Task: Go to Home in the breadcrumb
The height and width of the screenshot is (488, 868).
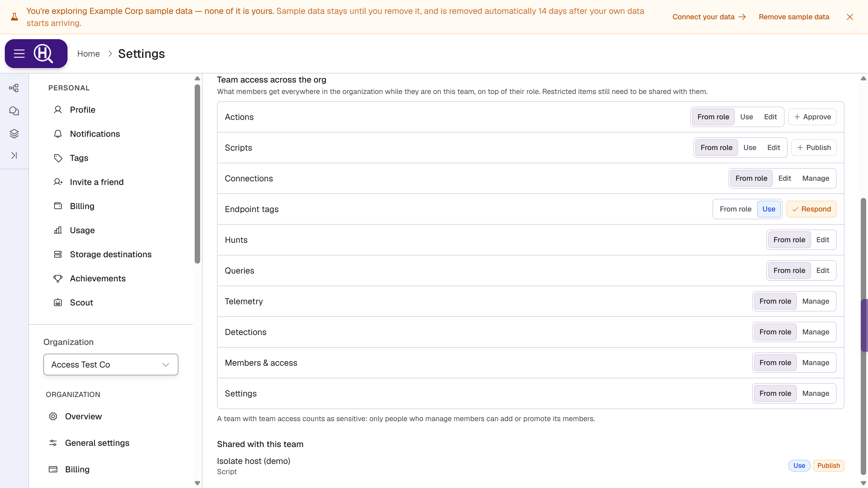Action: (x=88, y=54)
